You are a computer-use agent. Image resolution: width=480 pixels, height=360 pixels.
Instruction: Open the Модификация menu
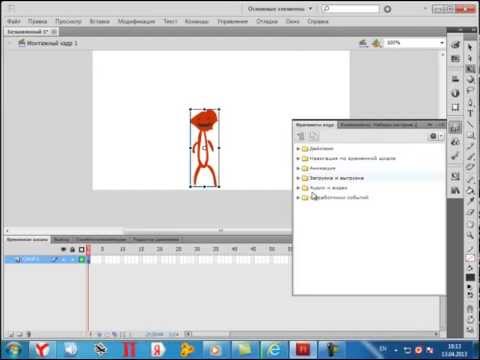click(136, 21)
